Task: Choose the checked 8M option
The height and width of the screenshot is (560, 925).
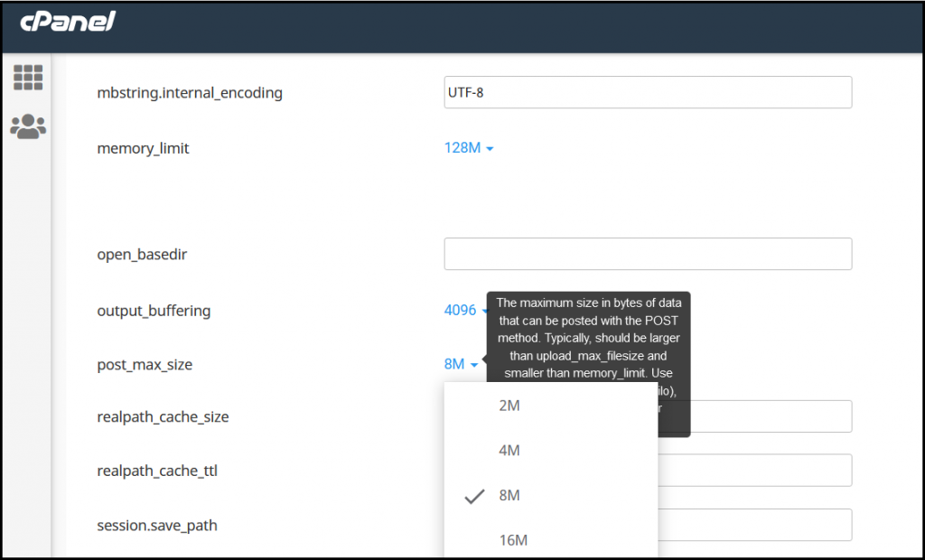Action: (x=551, y=495)
